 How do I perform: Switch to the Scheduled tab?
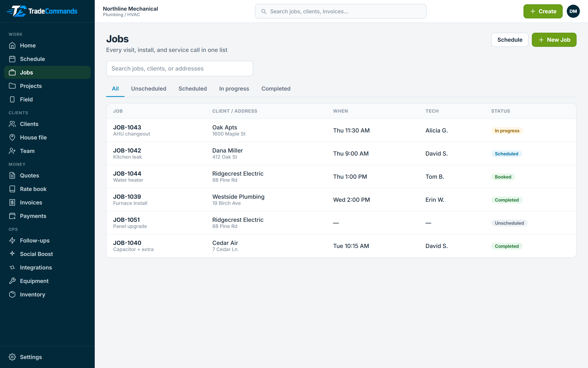[193, 89]
